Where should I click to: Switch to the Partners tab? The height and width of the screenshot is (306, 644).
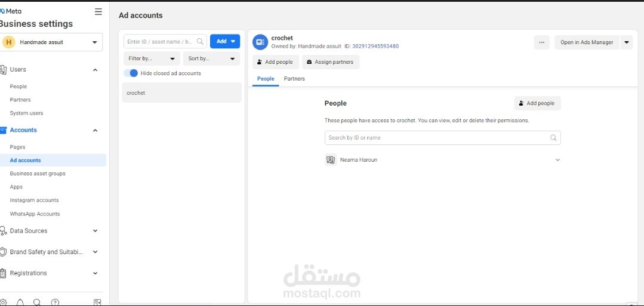tap(294, 79)
